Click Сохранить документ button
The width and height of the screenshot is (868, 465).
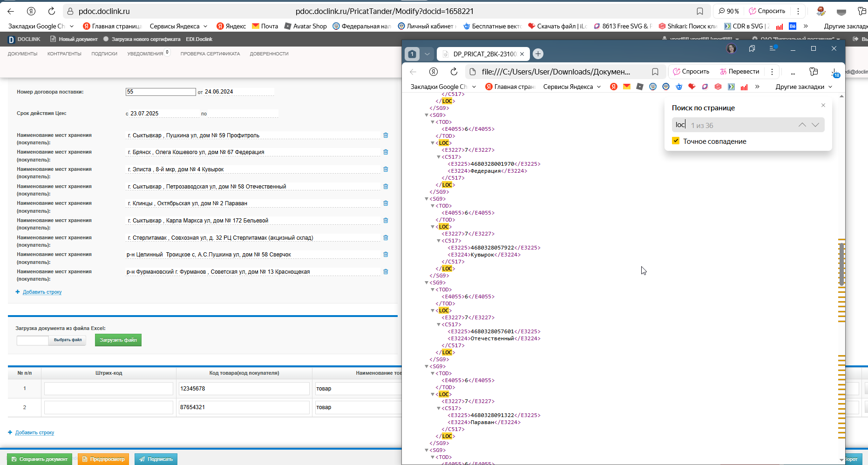[40, 459]
